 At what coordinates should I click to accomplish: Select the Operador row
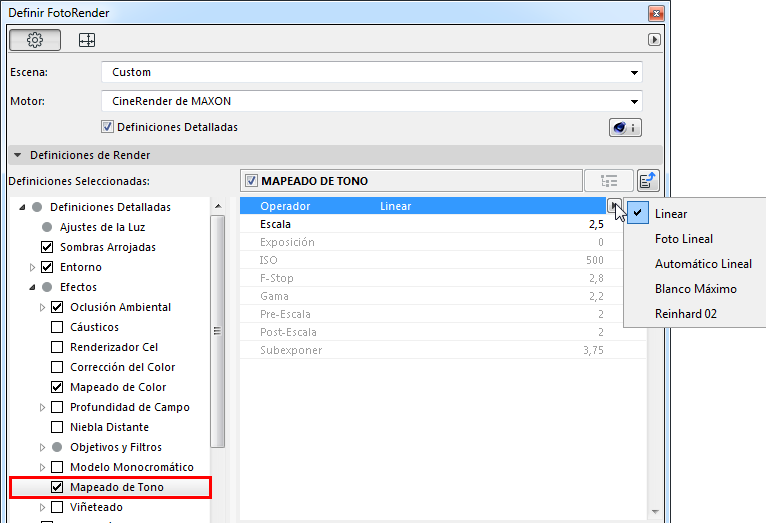[423, 206]
